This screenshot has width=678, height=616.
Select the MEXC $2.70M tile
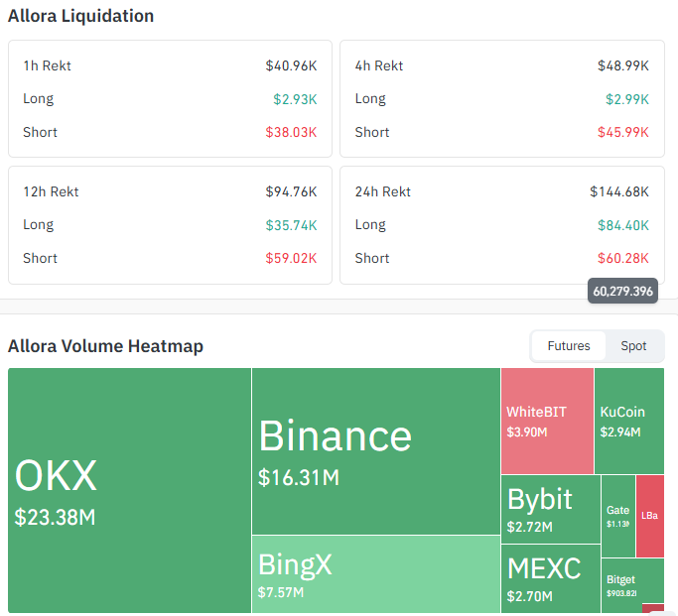point(551,578)
